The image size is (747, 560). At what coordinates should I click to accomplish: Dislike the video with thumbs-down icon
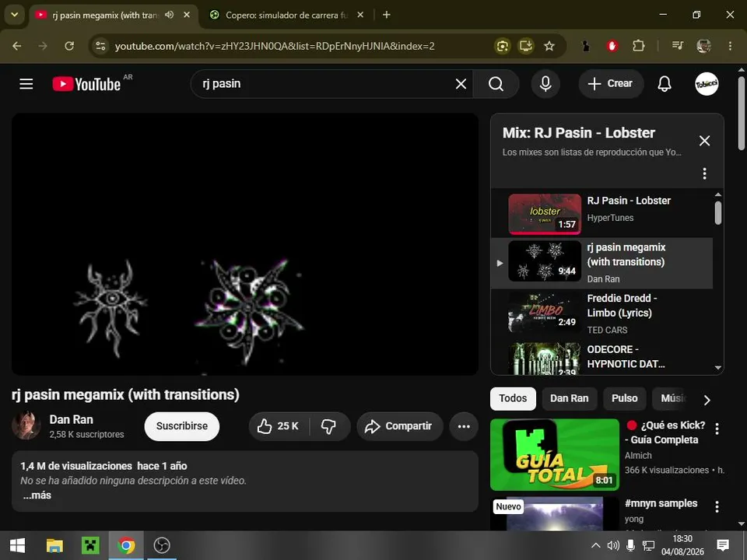pos(328,426)
